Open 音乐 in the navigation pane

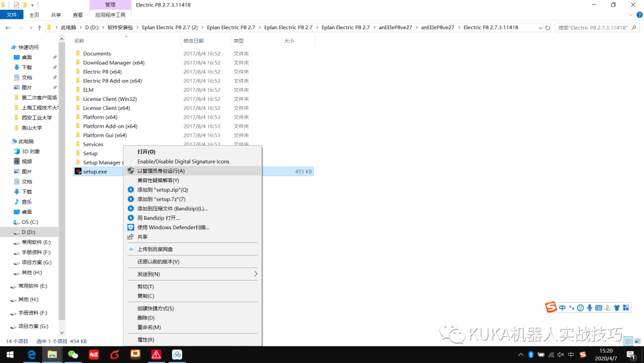click(27, 202)
